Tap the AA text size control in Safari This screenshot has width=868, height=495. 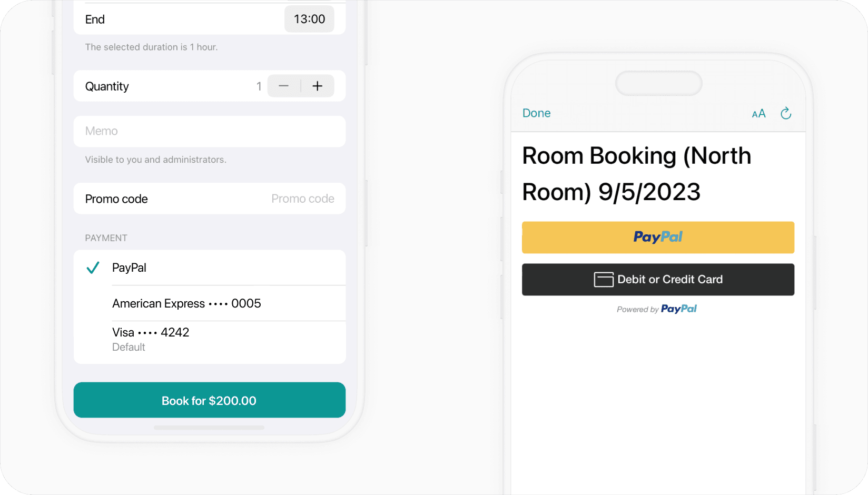[x=758, y=113]
